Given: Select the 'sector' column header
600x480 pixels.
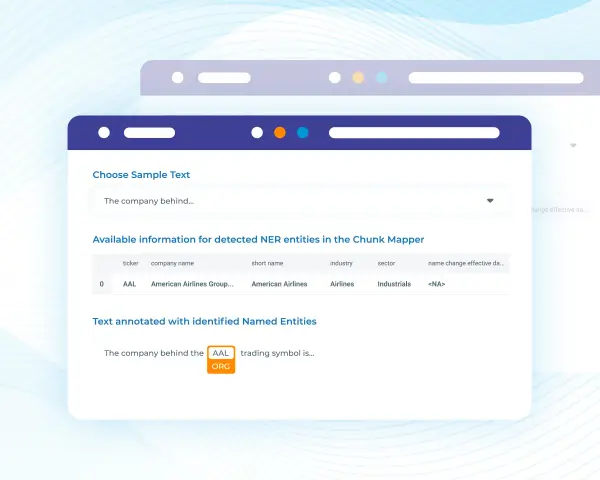Looking at the screenshot, I should pos(386,263).
